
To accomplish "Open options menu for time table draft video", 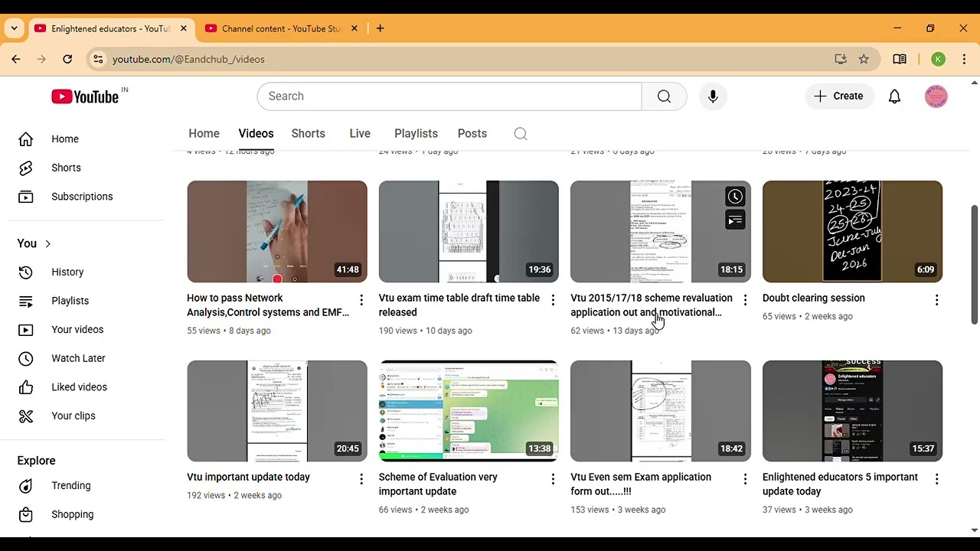I will point(553,300).
